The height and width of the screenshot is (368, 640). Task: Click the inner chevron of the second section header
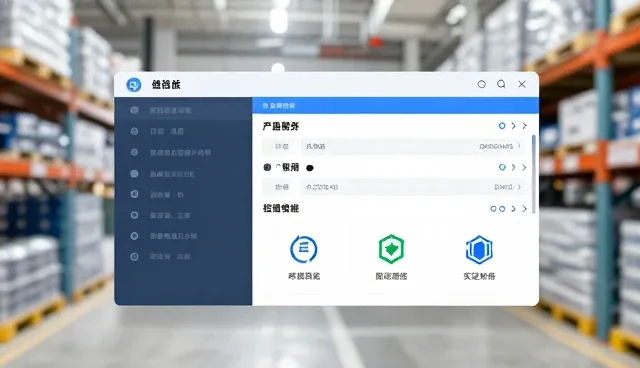pos(513,167)
